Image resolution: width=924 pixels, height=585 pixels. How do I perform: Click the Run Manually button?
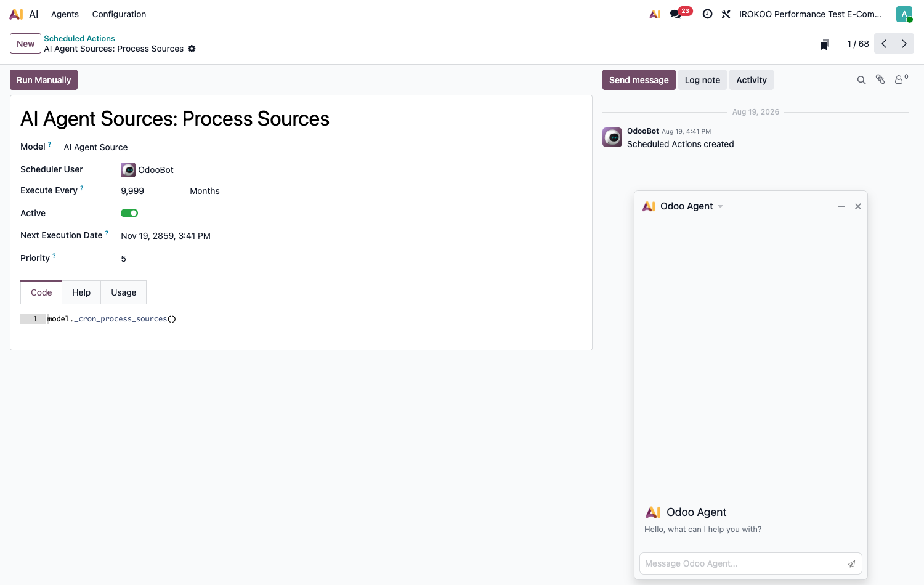44,80
